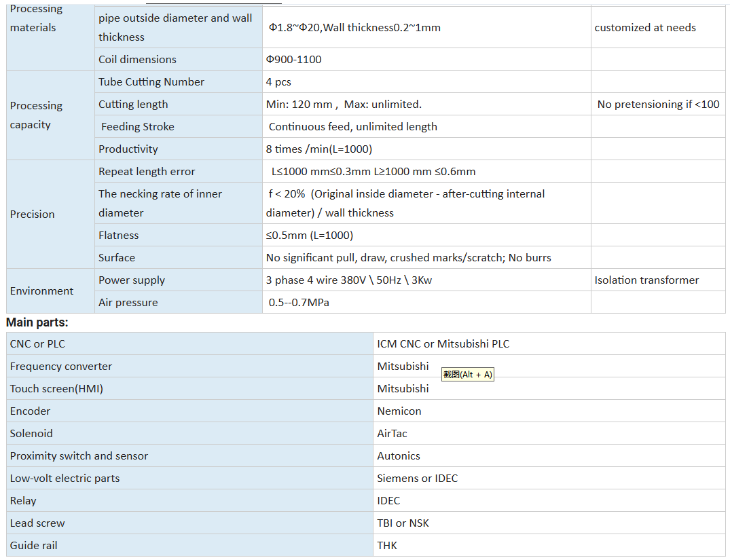Screen dimensions: 730x560
Task: Click the 'Nemicon' value
Action: pyautogui.click(x=399, y=411)
